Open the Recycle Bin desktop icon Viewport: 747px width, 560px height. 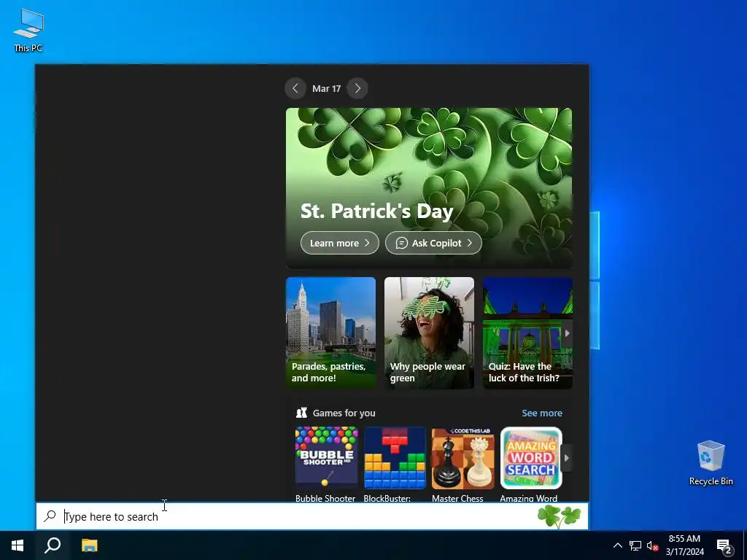coord(711,463)
